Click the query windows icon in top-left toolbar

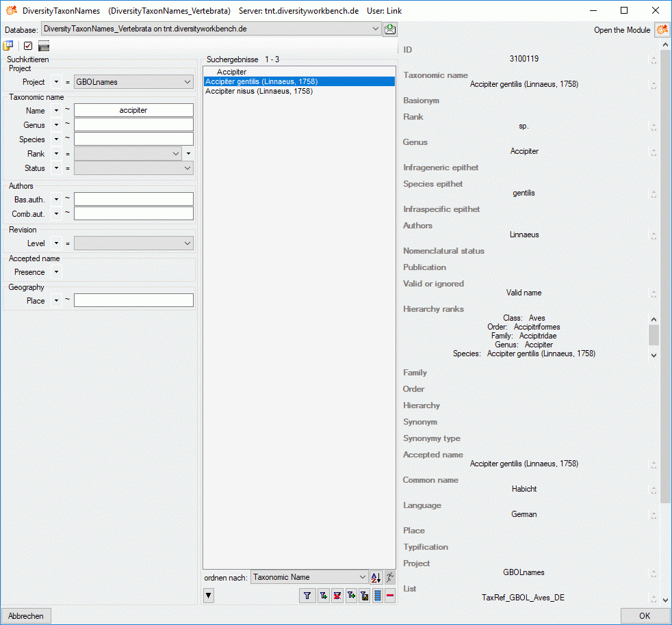click(8, 46)
